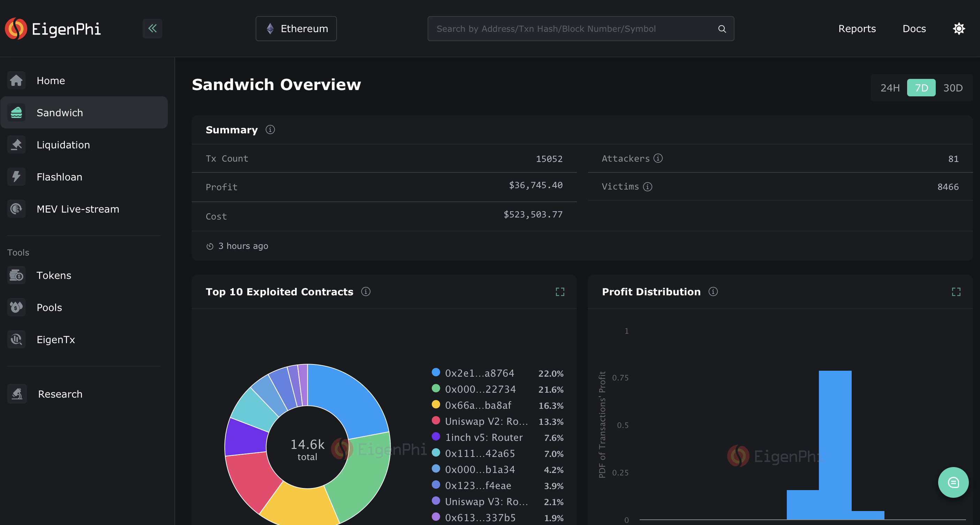Click the Summary info icon

[x=270, y=130]
